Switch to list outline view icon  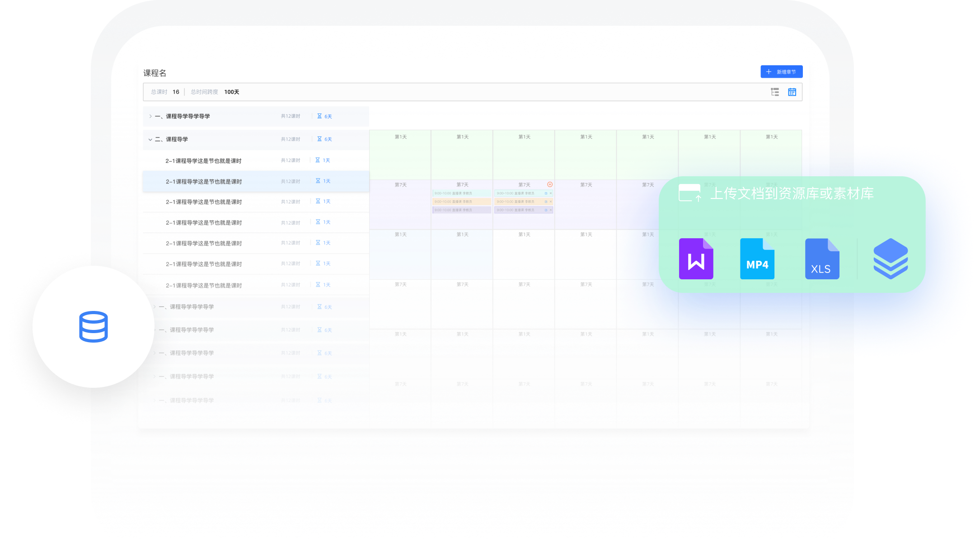click(775, 92)
